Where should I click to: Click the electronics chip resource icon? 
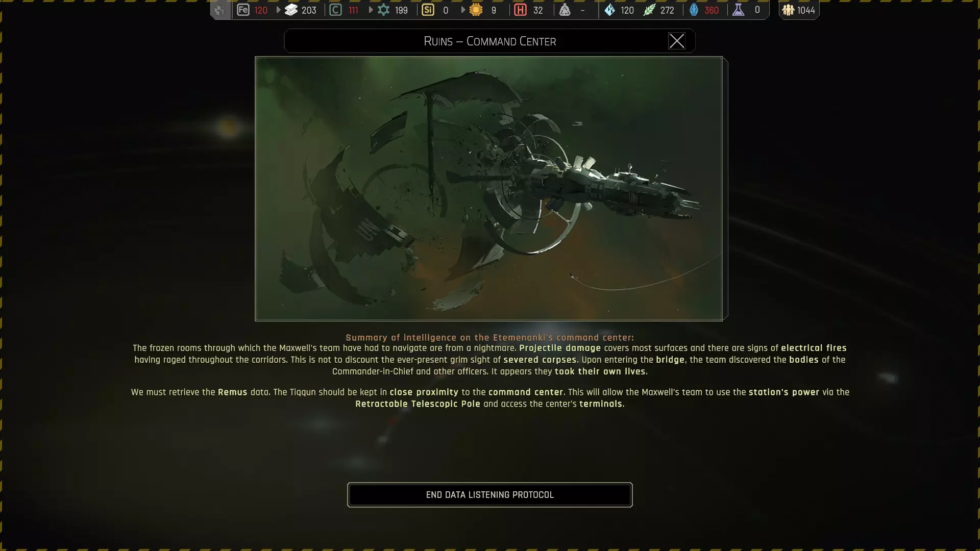[x=476, y=10]
